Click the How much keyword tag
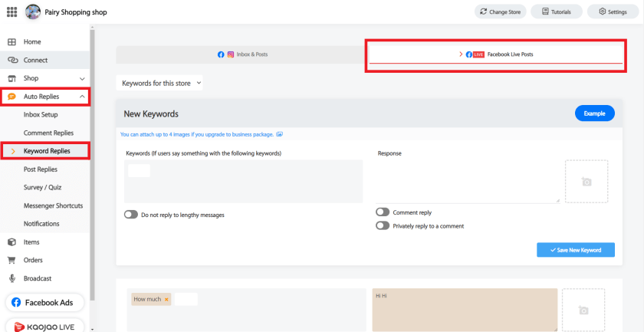The width and height of the screenshot is (644, 332). click(x=147, y=299)
